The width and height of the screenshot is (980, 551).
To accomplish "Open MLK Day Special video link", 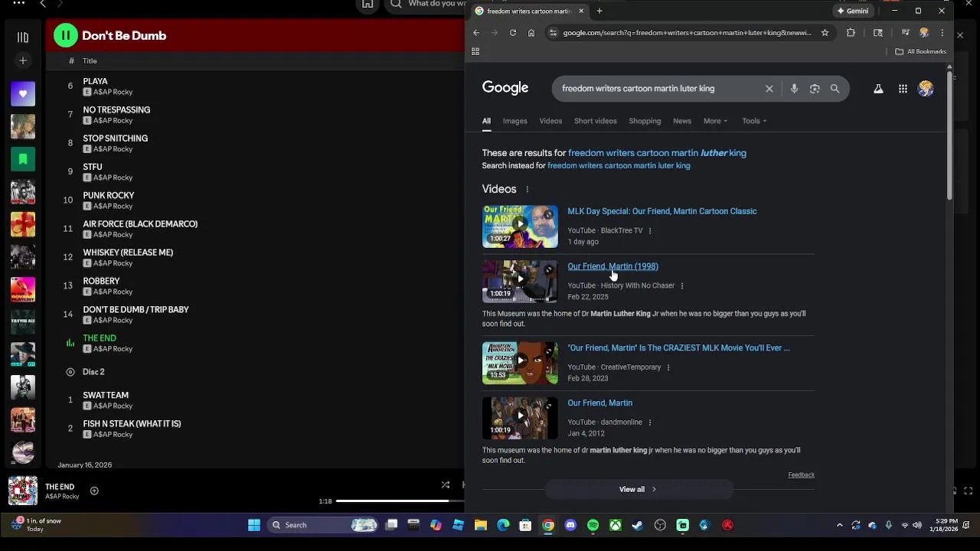I will [662, 211].
